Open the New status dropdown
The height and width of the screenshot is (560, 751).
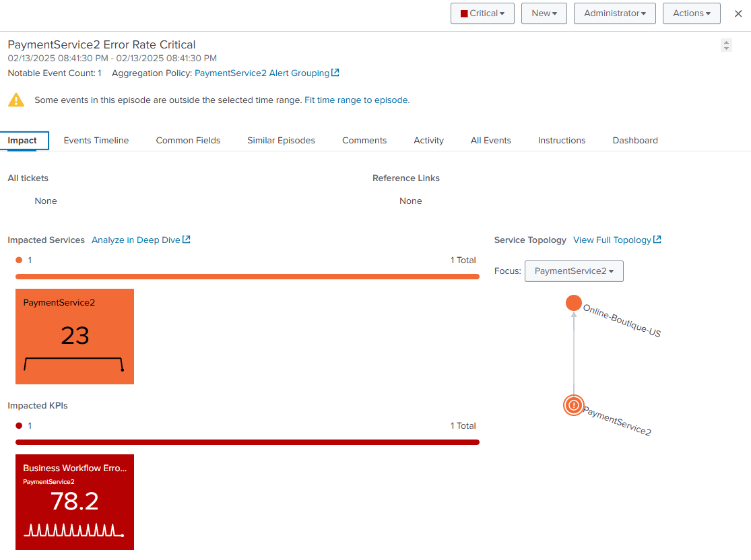[x=544, y=13]
